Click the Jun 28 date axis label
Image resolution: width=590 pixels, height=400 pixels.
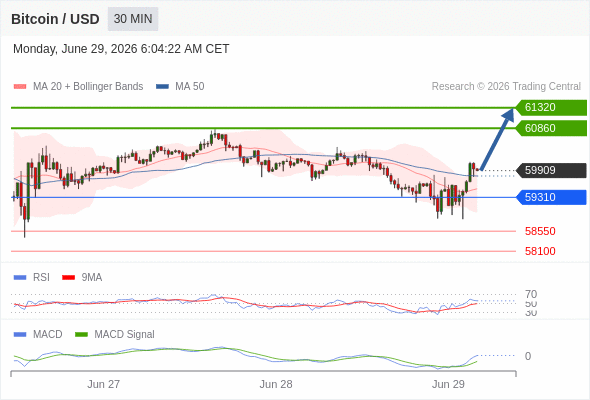click(276, 384)
